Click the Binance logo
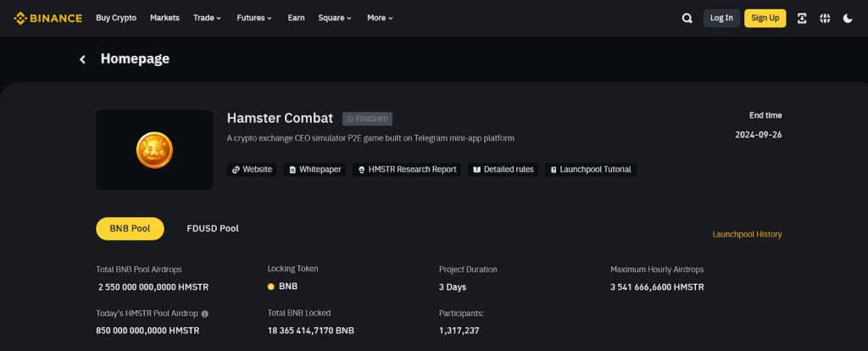 [47, 18]
